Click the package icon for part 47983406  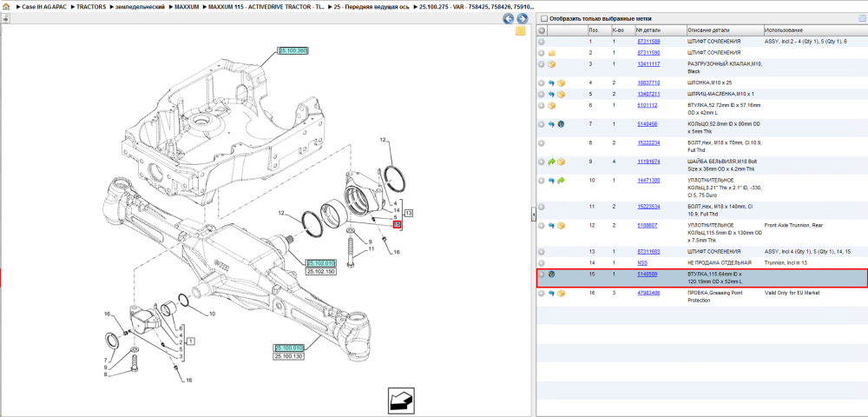coord(561,293)
